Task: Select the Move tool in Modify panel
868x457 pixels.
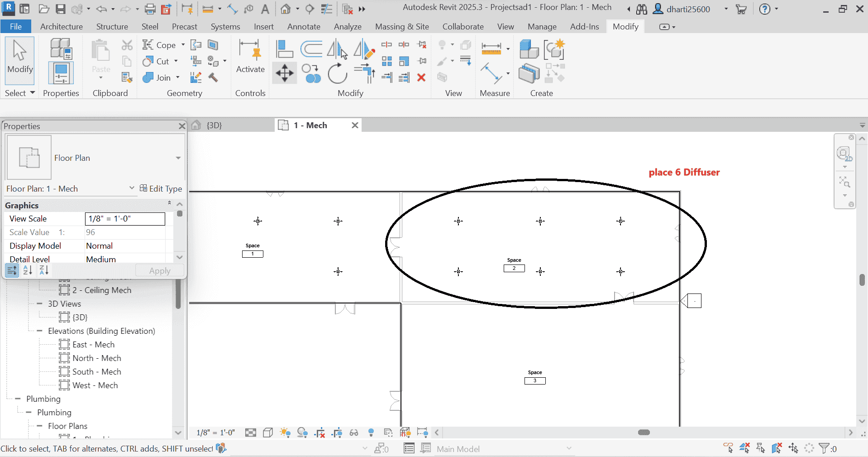Action: pyautogui.click(x=284, y=72)
